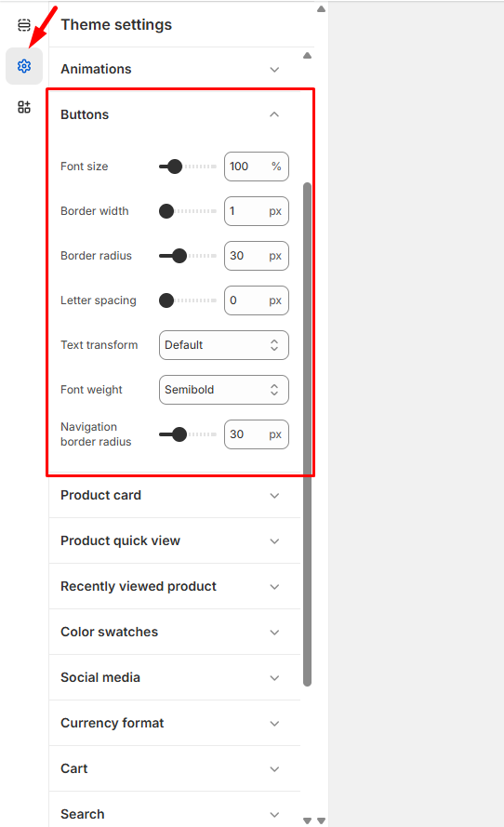Expand the Social media section

175,678
